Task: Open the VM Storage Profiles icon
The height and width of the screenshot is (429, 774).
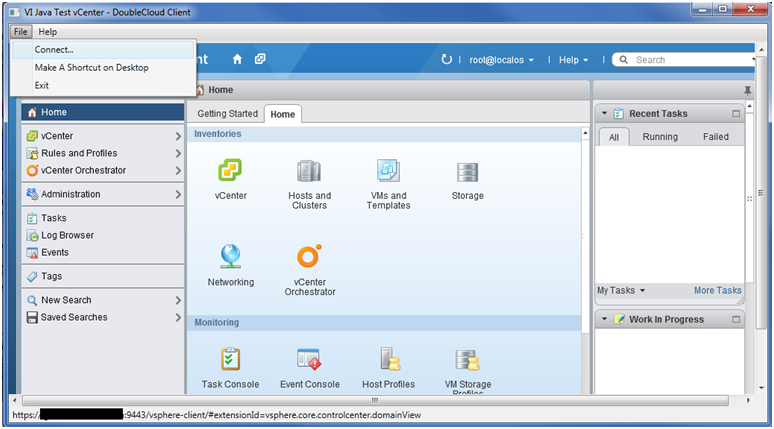Action: [467, 360]
